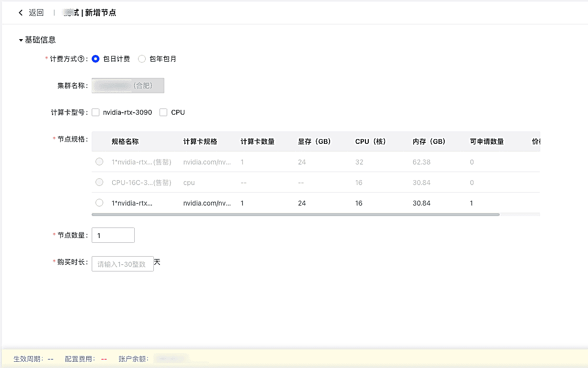Select the sold-out nvidia spec with 62.38 memory
The width and height of the screenshot is (588, 368).
99,162
